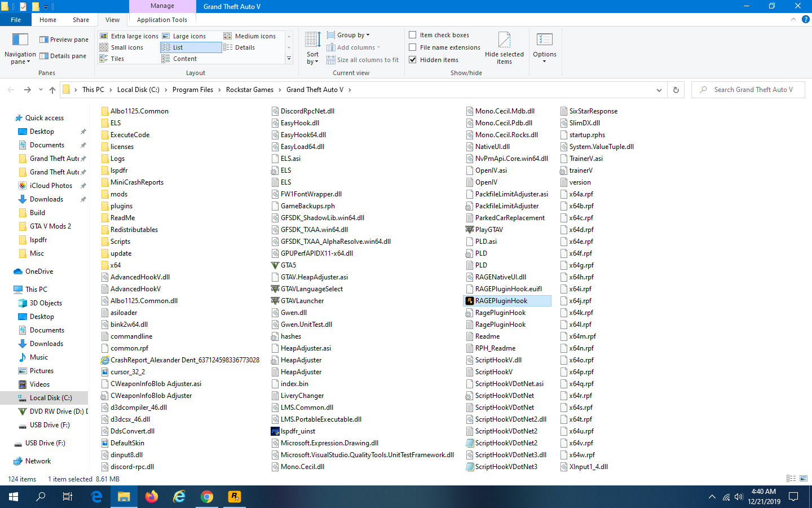Open the Options dropdown in ribbon
The image size is (812, 508).
point(545,49)
